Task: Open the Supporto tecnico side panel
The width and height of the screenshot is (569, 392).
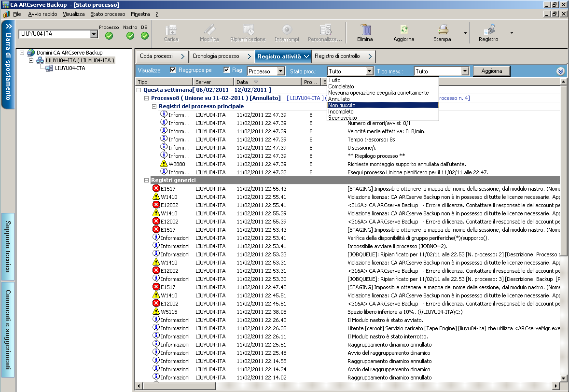Action: click(8, 245)
